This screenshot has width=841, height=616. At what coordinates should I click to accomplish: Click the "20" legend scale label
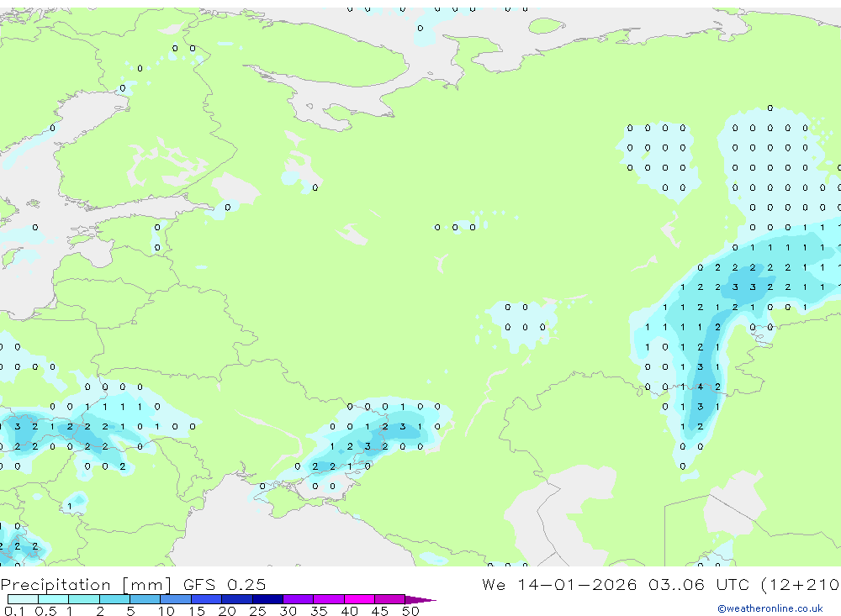pyautogui.click(x=227, y=611)
